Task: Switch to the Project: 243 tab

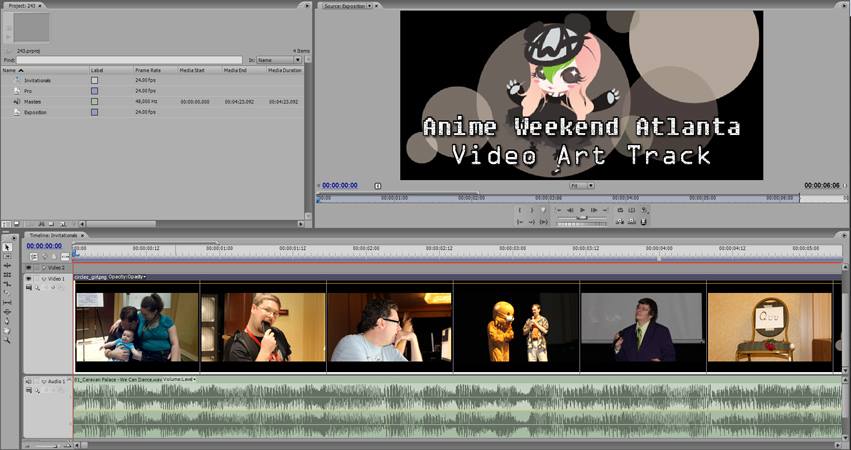Action: pos(22,5)
